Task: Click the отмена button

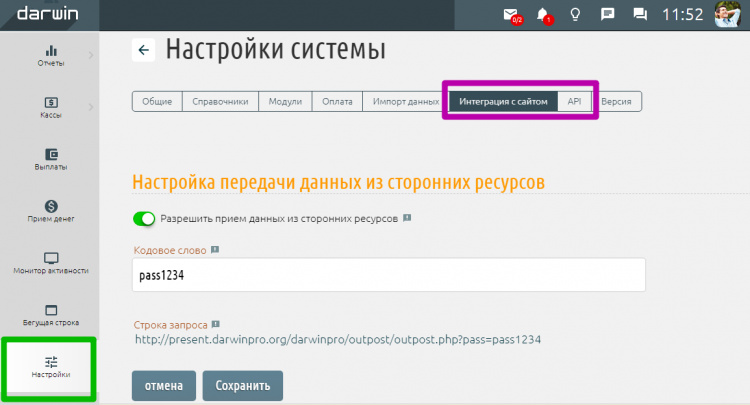Action: click(x=163, y=385)
